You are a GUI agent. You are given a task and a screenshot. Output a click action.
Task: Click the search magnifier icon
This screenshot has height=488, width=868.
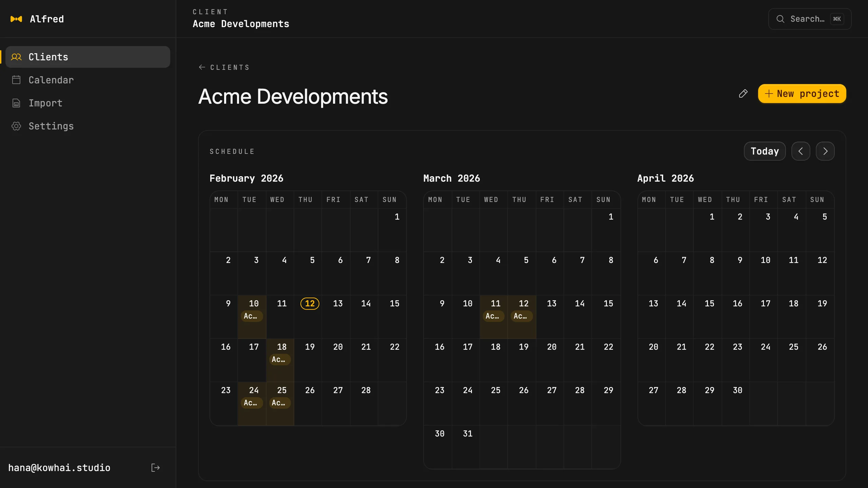pyautogui.click(x=781, y=19)
